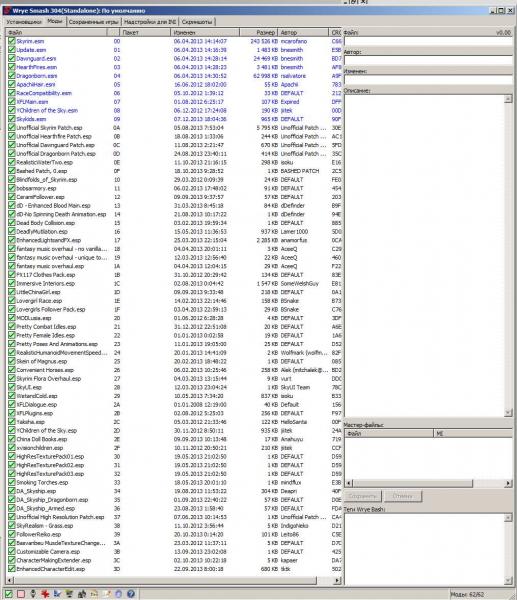Click the table grid icon in status bar
Image resolution: width=517 pixels, height=600 pixels.
pyautogui.click(x=94, y=594)
